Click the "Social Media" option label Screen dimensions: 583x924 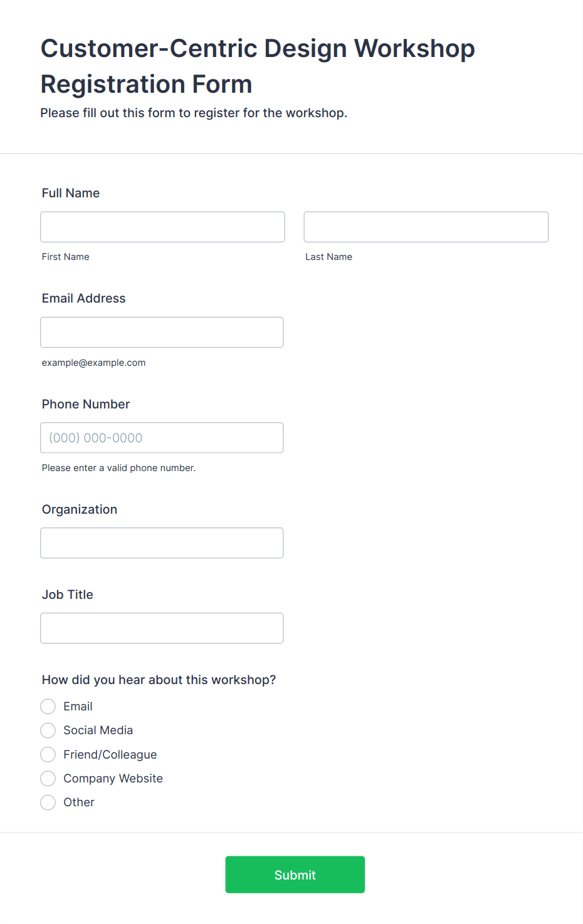click(98, 730)
